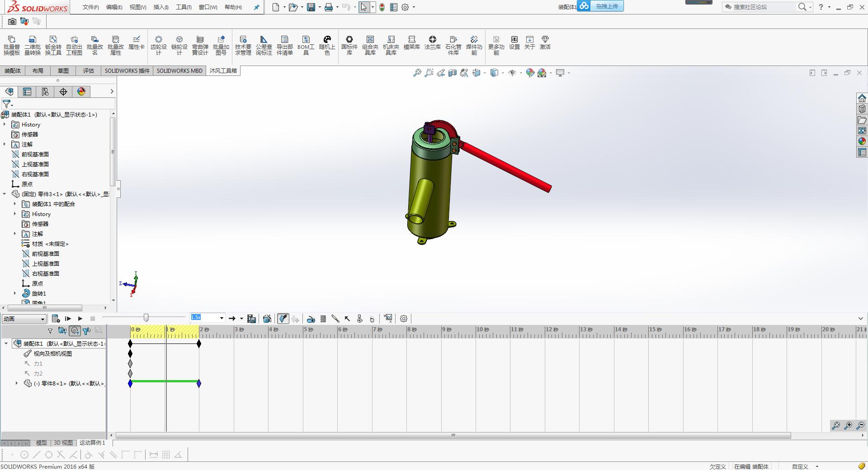Screen dimensions: 868x470
Task: Open the ConfigurationManager tab icon in left panel
Action: pyautogui.click(x=45, y=92)
